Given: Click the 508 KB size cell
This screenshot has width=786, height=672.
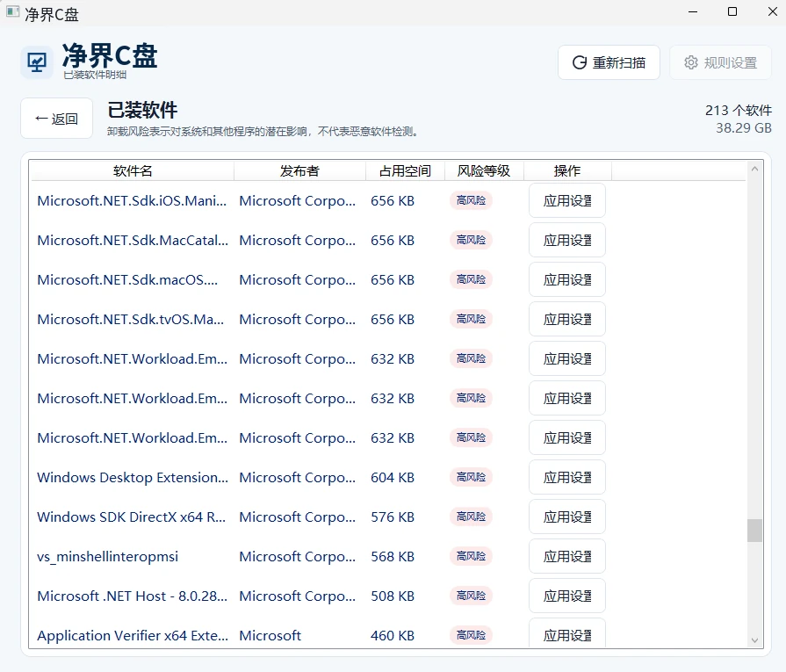Looking at the screenshot, I should click(x=393, y=596).
